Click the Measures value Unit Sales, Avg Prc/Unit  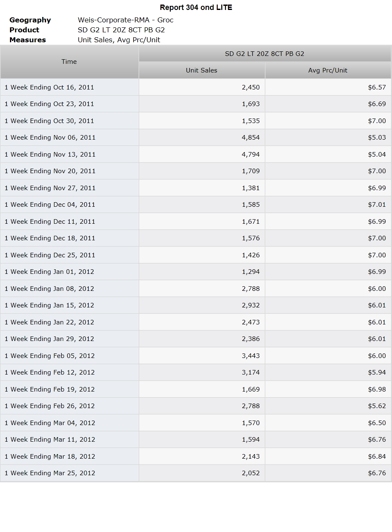click(x=119, y=40)
